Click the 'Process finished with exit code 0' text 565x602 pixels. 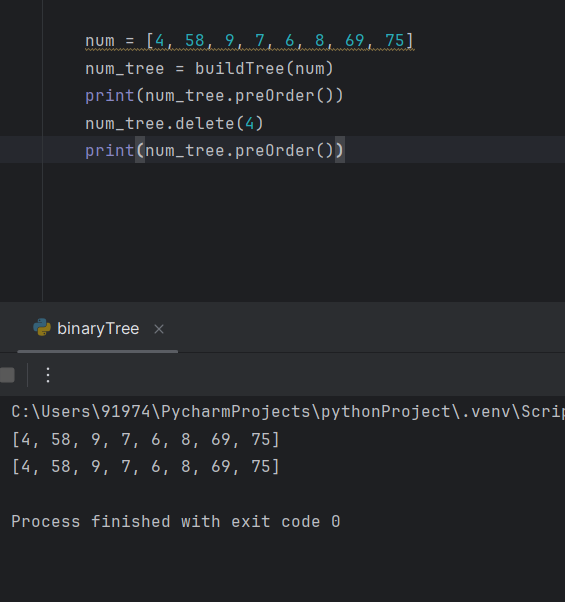click(x=176, y=521)
